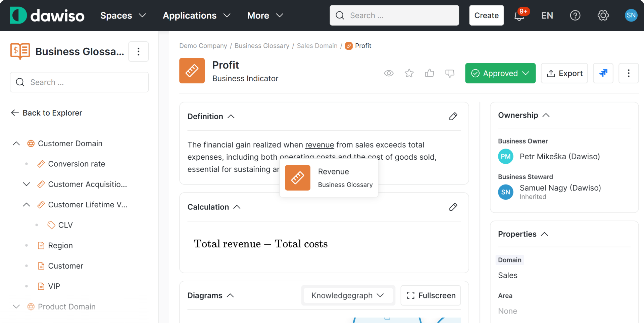
Task: Give Profit a thumbs up
Action: (430, 73)
